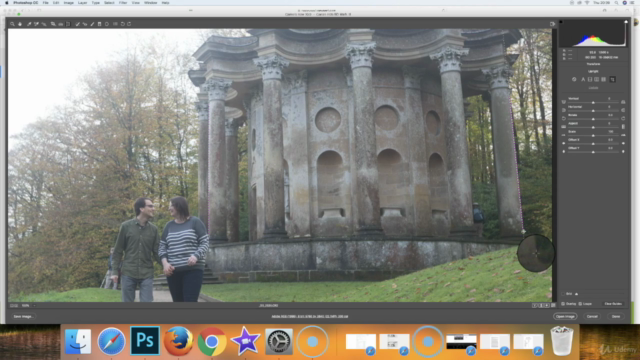Screen dimensions: 640x360
Task: Open the Filter menu
Action: pyautogui.click(x=123, y=3)
